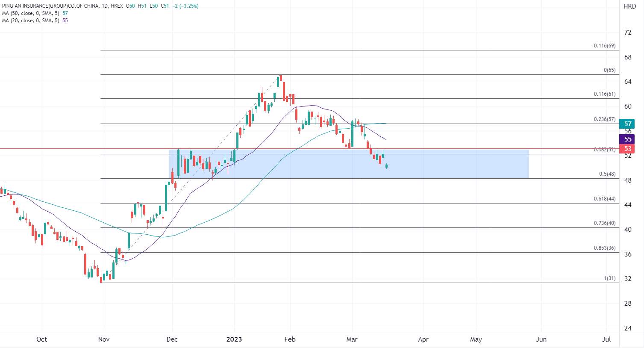Click the 28 price axis label
This screenshot has height=348, width=644.
(x=627, y=304)
